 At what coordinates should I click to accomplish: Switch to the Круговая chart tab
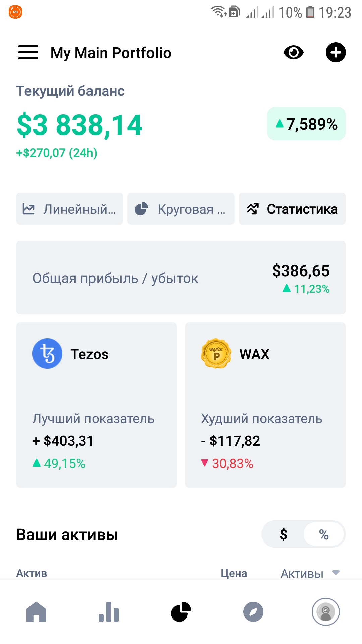pos(181,209)
